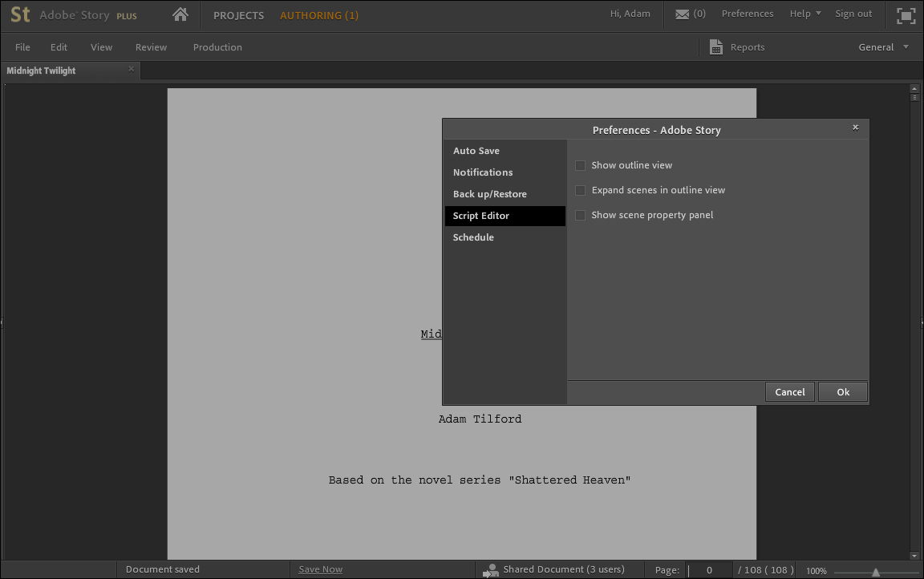Click the vertical scrollbar down arrow
This screenshot has height=579, width=924.
point(914,556)
